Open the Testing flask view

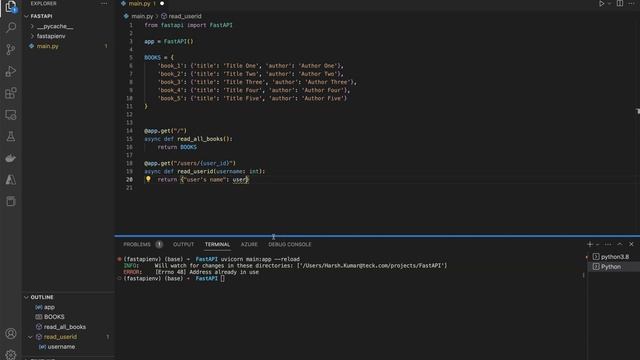click(11, 136)
